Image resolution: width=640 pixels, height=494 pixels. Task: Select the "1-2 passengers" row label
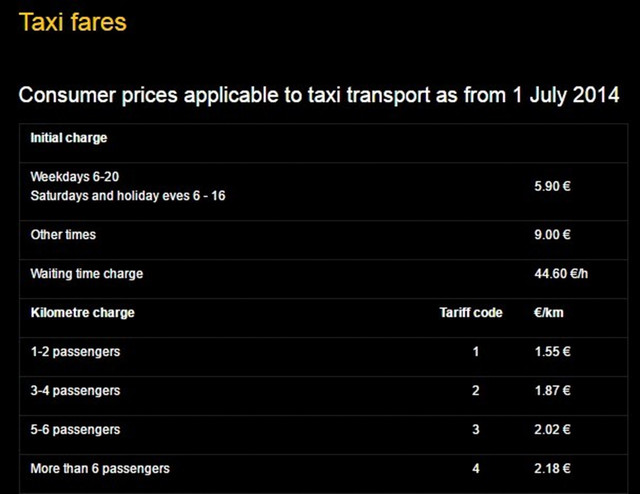(75, 352)
